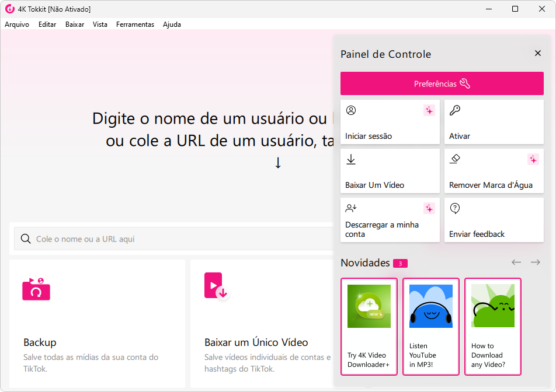Click the question mark feedback icon
556x392 pixels.
pos(455,208)
